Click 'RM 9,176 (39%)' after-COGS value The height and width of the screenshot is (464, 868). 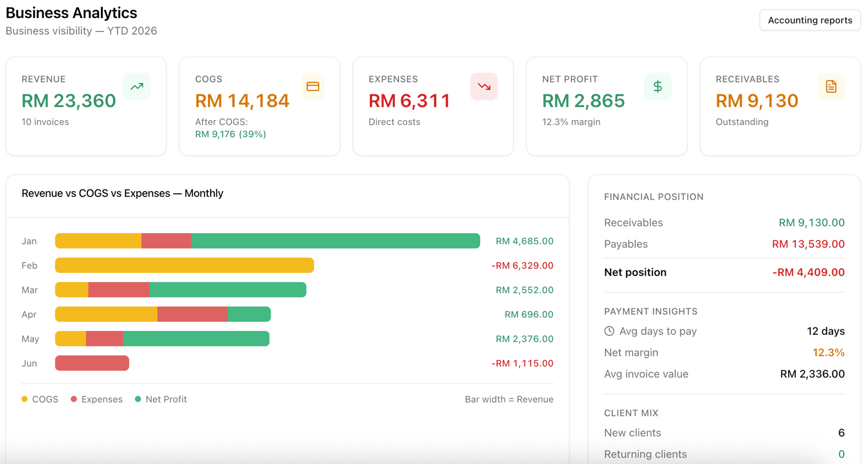[231, 134]
